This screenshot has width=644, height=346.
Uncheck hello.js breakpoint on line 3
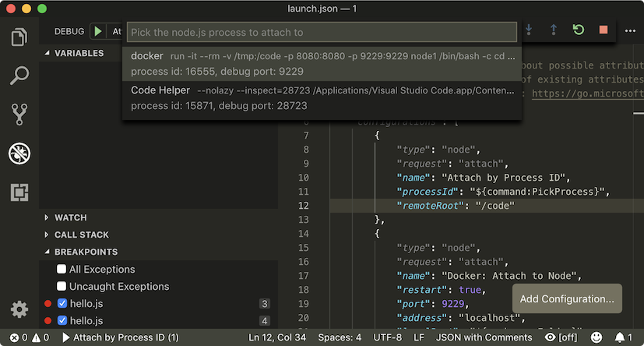click(62, 303)
